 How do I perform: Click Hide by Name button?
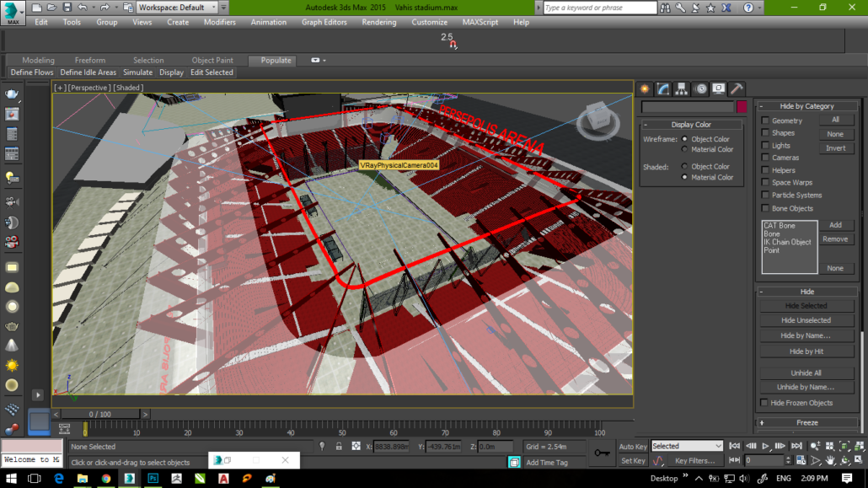click(x=806, y=335)
